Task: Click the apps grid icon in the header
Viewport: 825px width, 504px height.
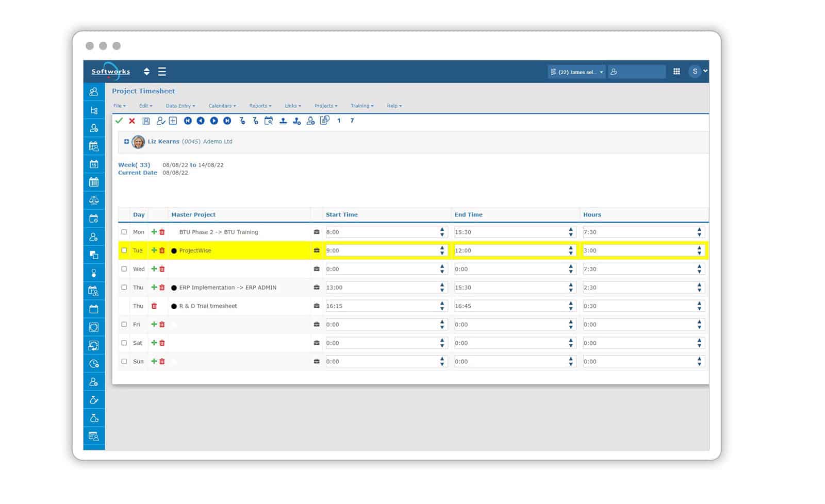Action: pyautogui.click(x=677, y=71)
